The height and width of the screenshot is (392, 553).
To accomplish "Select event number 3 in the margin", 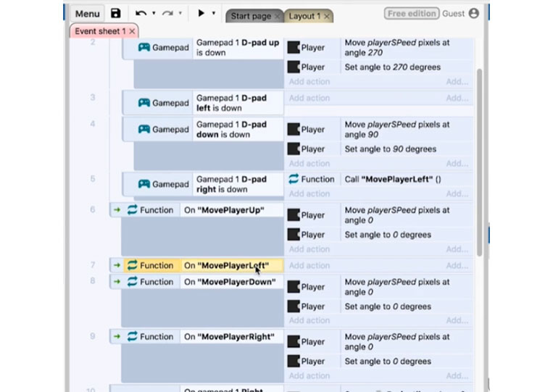I will coord(93,97).
